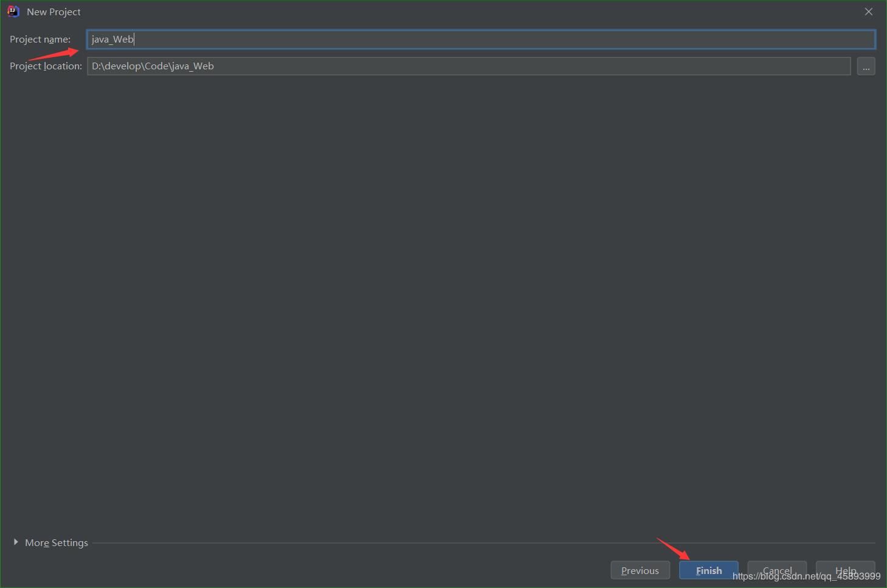Select the Project name label

click(40, 40)
